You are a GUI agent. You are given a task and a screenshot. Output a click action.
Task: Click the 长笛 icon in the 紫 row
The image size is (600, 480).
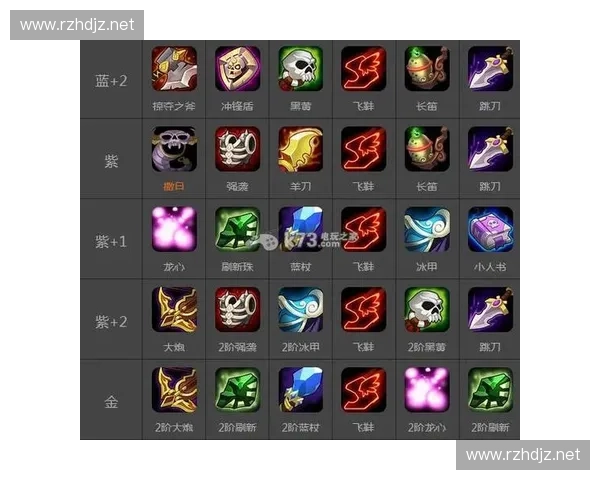coord(427,149)
